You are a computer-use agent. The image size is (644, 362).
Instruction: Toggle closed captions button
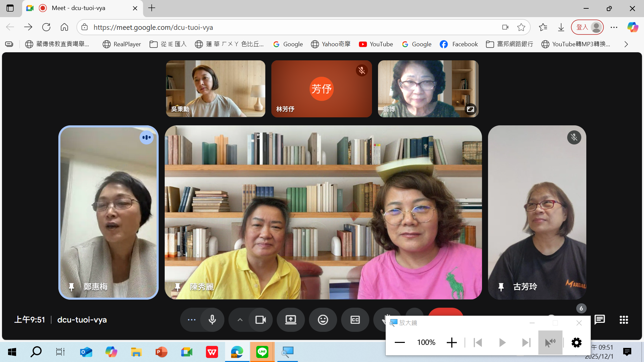pos(355,320)
